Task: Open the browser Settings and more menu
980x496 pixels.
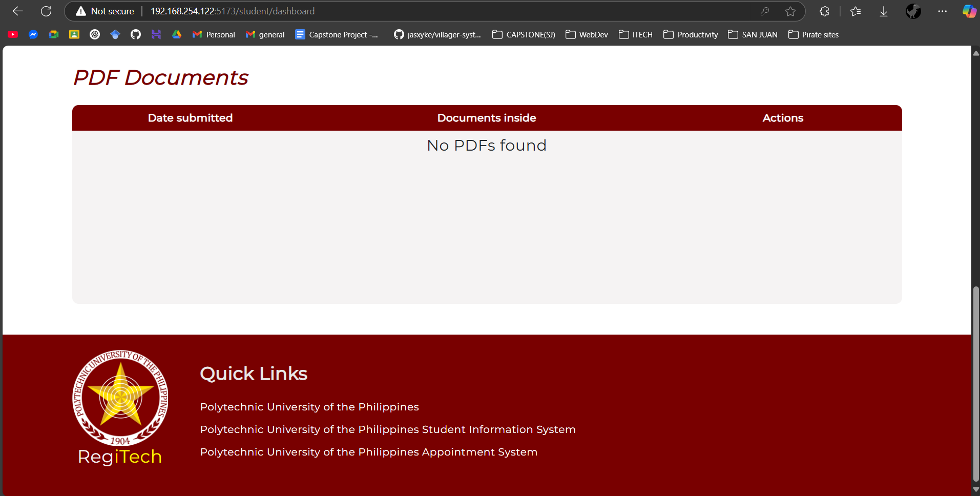Action: pyautogui.click(x=943, y=11)
